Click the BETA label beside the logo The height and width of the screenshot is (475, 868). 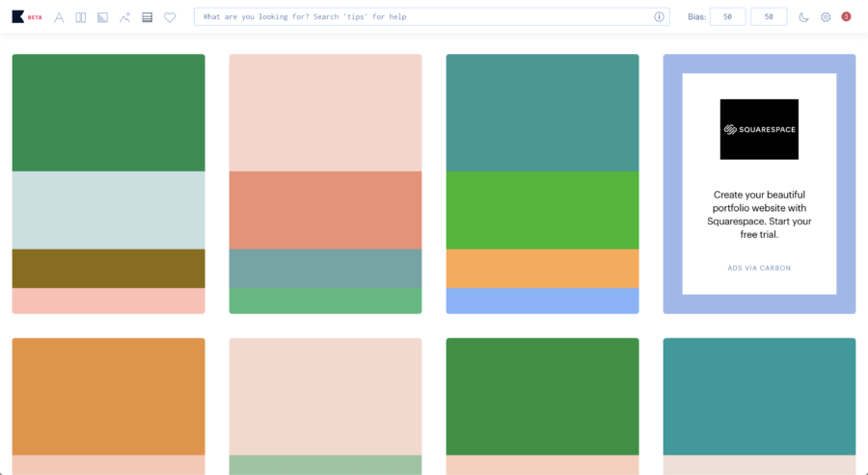pyautogui.click(x=35, y=17)
